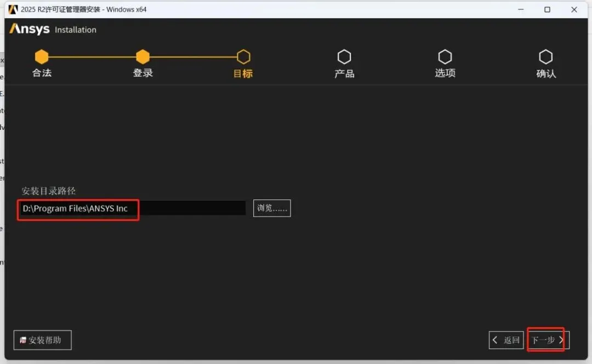Click the 产品 step label

tap(344, 73)
